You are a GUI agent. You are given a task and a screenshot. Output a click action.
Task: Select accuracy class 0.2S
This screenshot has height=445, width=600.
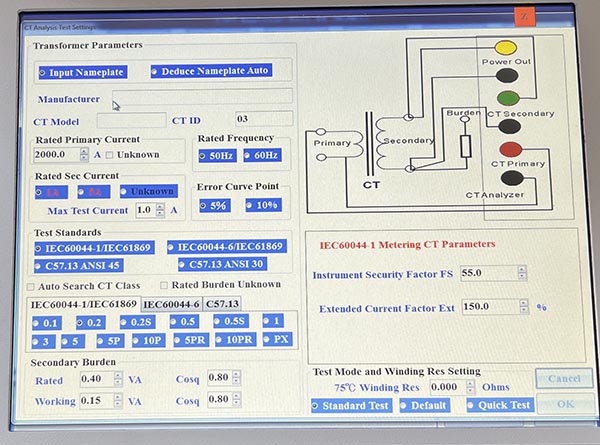138,322
